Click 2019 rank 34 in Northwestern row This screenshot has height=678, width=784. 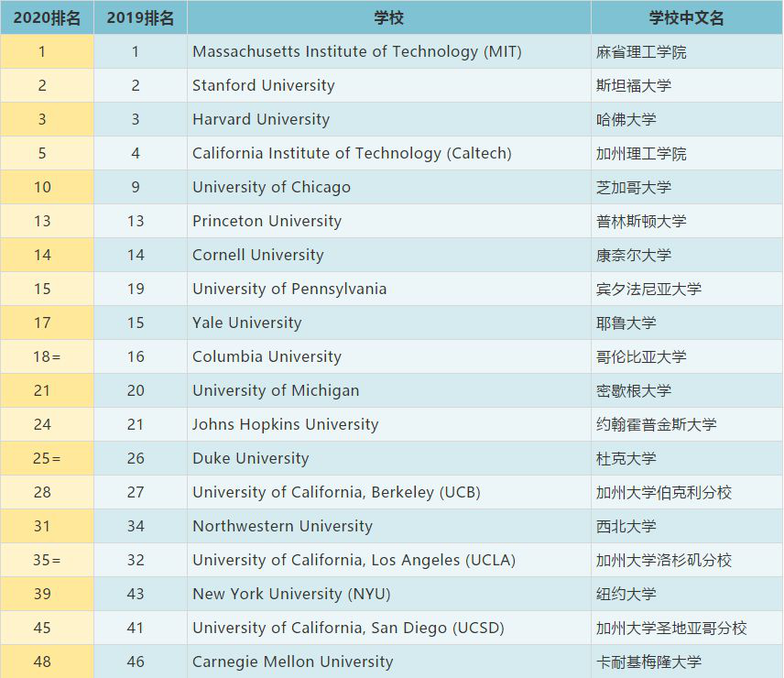coord(136,526)
